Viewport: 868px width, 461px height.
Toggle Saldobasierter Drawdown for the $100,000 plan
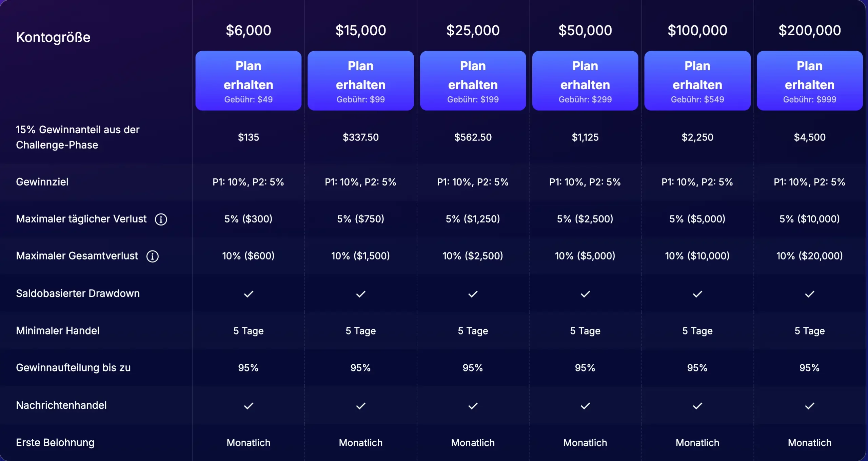[x=697, y=294]
